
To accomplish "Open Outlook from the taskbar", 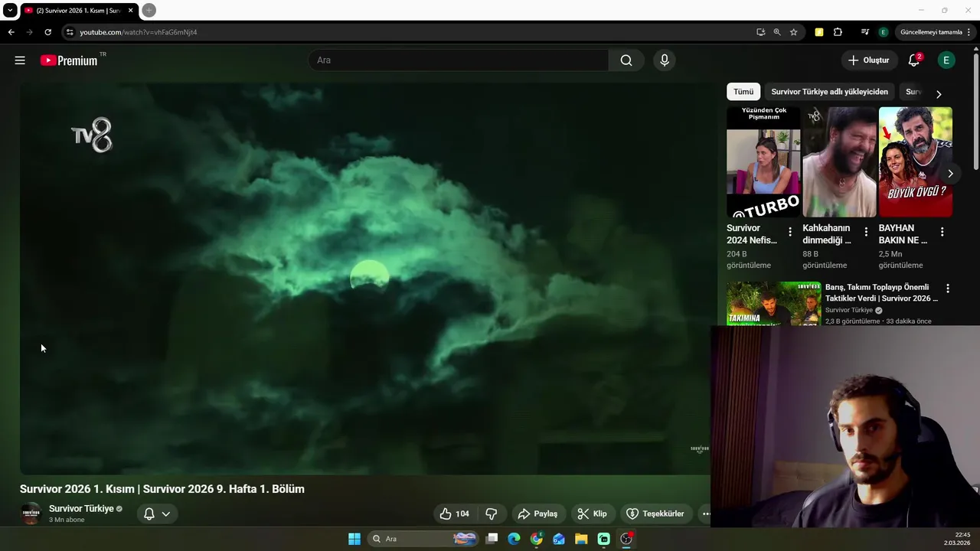I will pos(559,539).
